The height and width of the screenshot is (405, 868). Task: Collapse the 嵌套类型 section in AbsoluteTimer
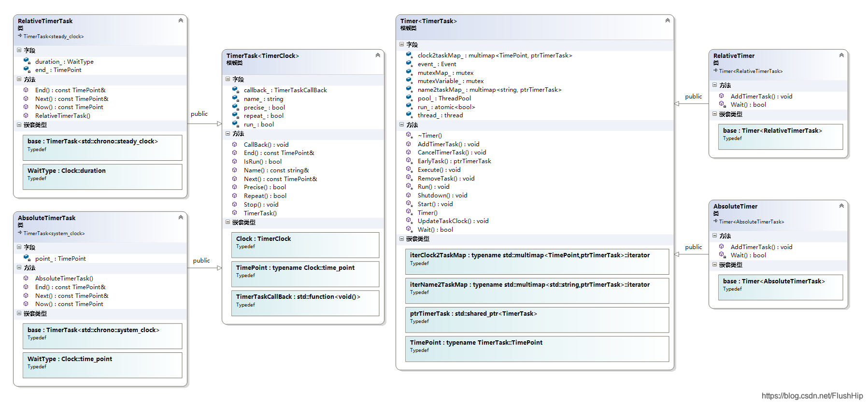pyautogui.click(x=715, y=265)
